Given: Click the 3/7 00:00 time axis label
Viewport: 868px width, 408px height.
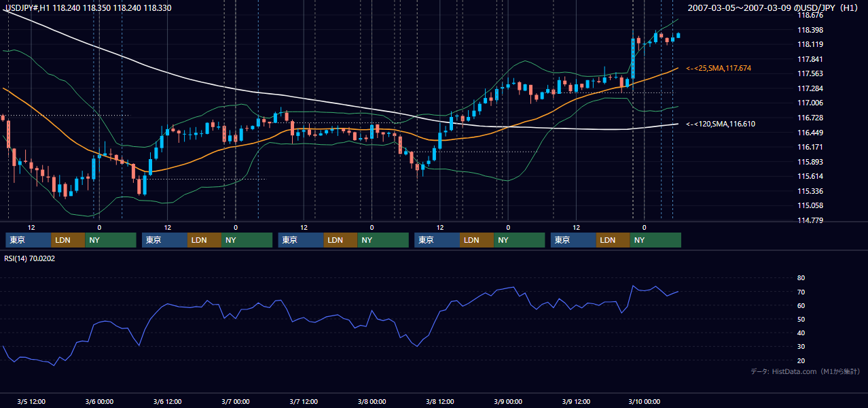Looking at the screenshot, I should pyautogui.click(x=236, y=402).
